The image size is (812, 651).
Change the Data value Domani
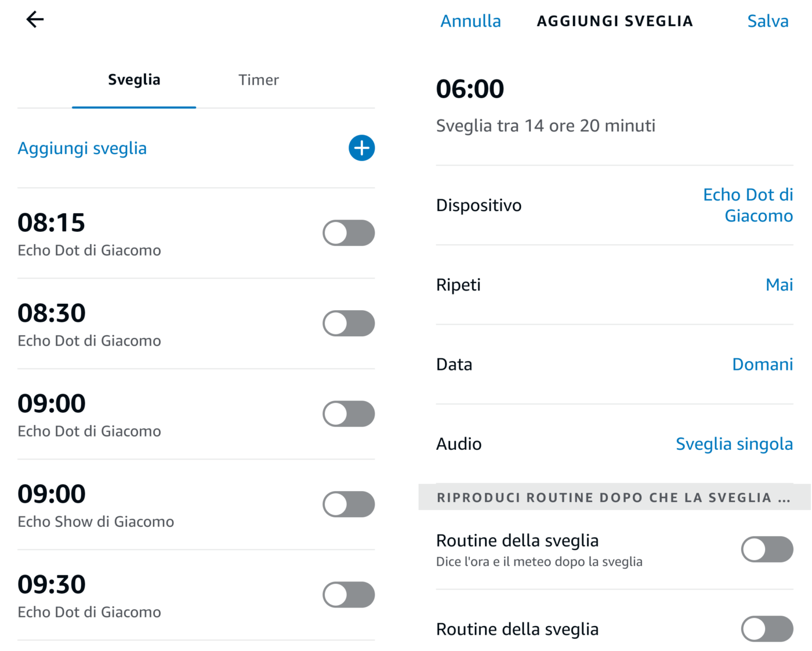(762, 364)
